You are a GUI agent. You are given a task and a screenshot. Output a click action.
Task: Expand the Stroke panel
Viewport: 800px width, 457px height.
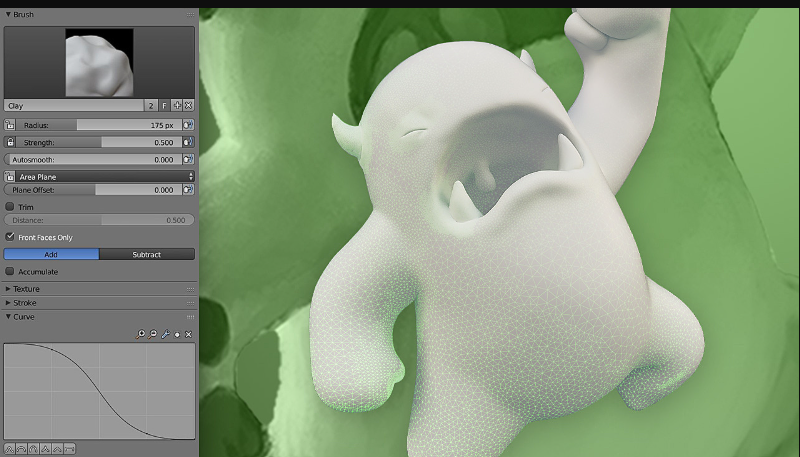pos(8,302)
